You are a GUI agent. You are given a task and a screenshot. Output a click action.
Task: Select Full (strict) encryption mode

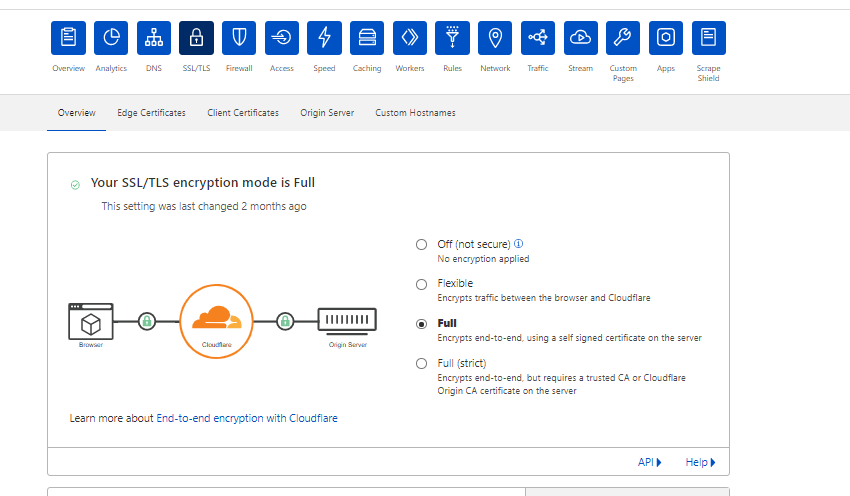[421, 364]
